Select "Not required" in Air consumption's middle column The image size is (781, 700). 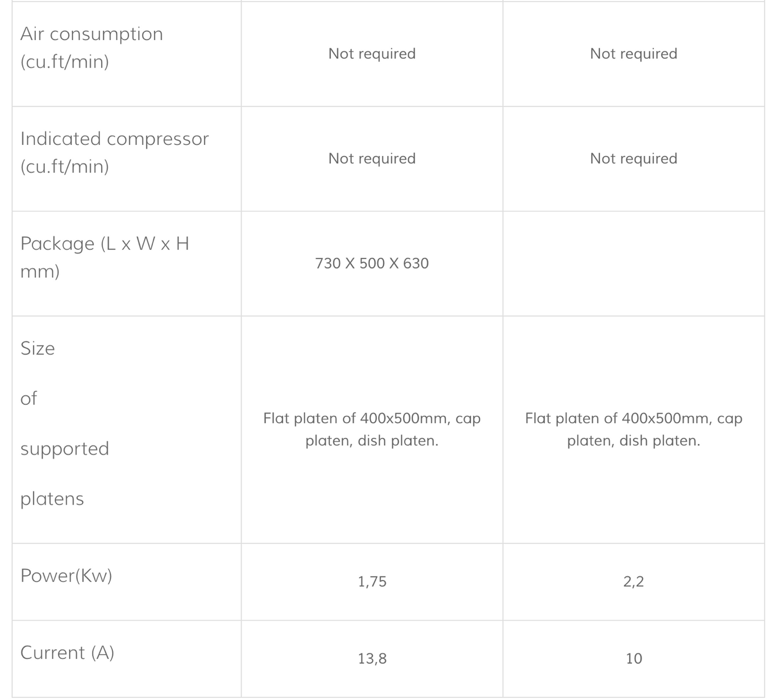click(x=372, y=54)
